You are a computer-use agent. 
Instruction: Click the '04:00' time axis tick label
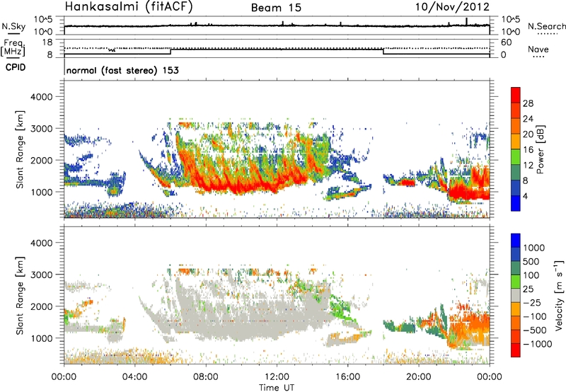(135, 377)
